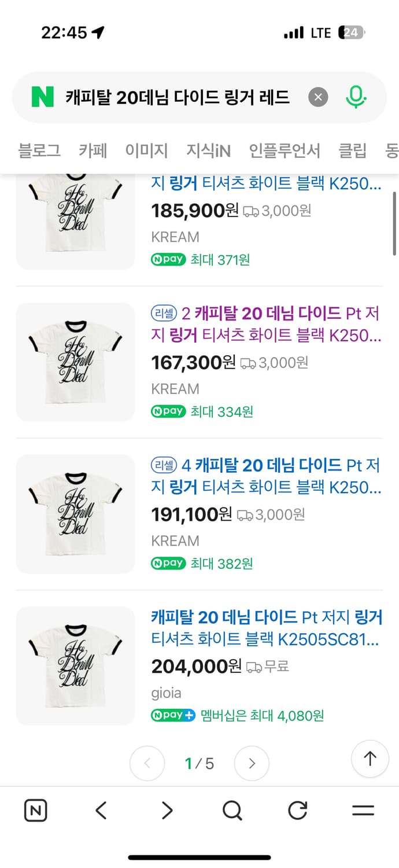Image resolution: width=399 pixels, height=868 pixels.
Task: Tap the scroll-to-top arrow button
Action: coord(370,759)
